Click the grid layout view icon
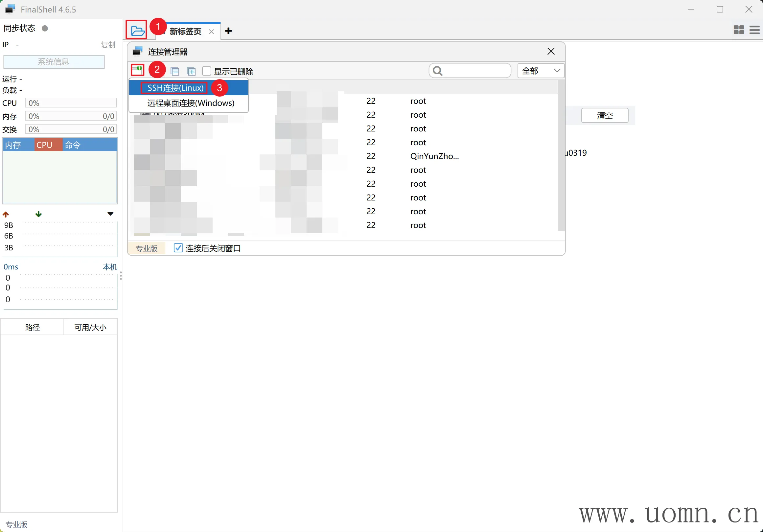Image resolution: width=763 pixels, height=532 pixels. pos(738,30)
